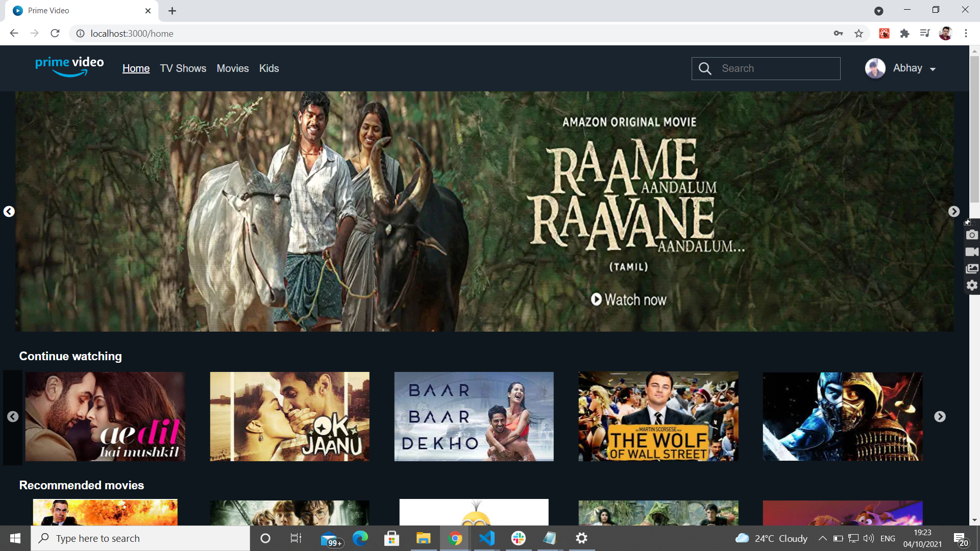Open the Kids section
This screenshot has height=551, width=980.
[268, 68]
